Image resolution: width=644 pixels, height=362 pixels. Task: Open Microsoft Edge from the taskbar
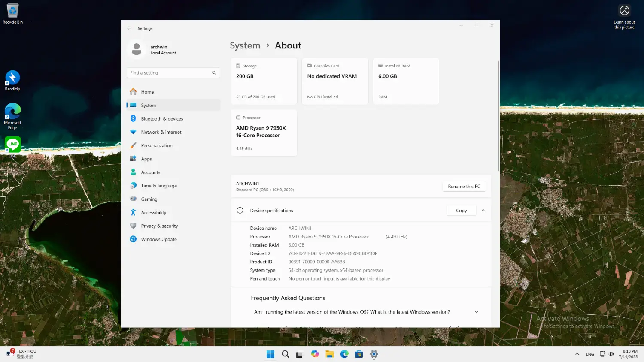344,354
